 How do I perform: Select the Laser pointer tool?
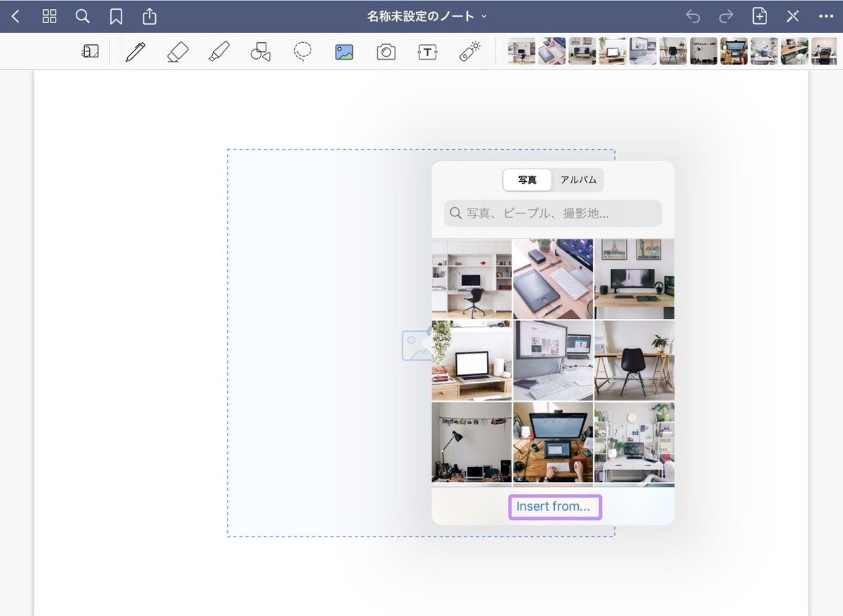coord(470,51)
